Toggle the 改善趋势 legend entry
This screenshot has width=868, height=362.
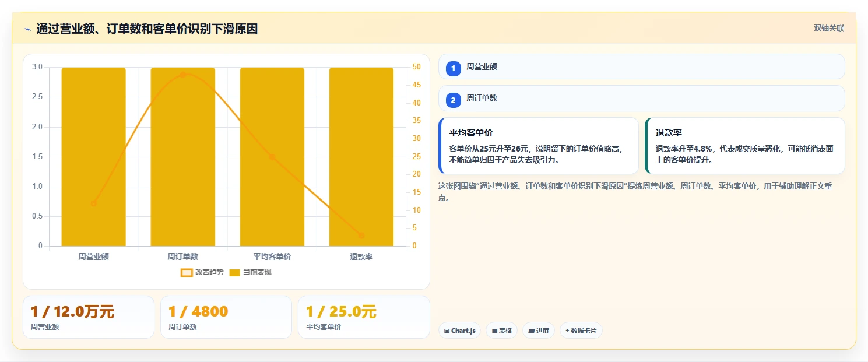[202, 272]
